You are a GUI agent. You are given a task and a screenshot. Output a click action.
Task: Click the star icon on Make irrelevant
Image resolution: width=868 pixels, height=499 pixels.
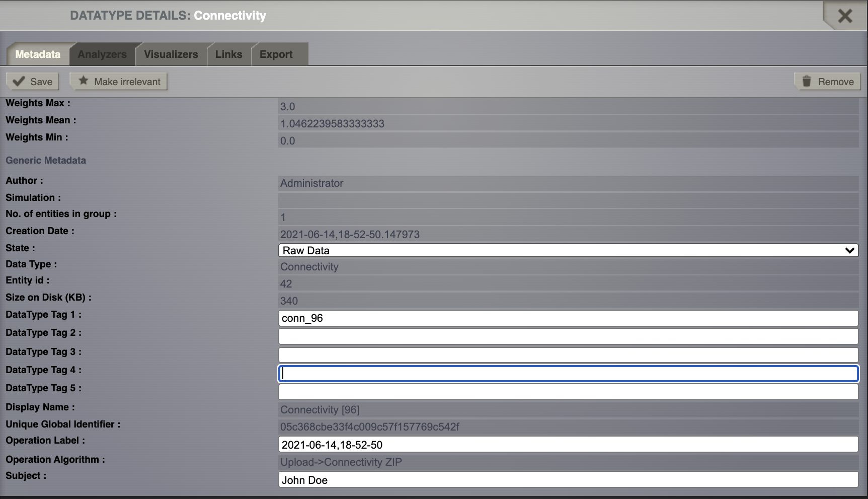tap(84, 81)
